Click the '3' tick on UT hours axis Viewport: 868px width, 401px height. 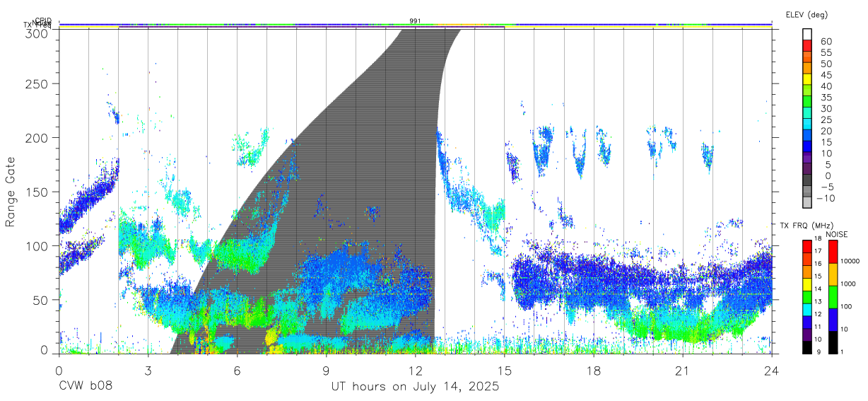(148, 371)
